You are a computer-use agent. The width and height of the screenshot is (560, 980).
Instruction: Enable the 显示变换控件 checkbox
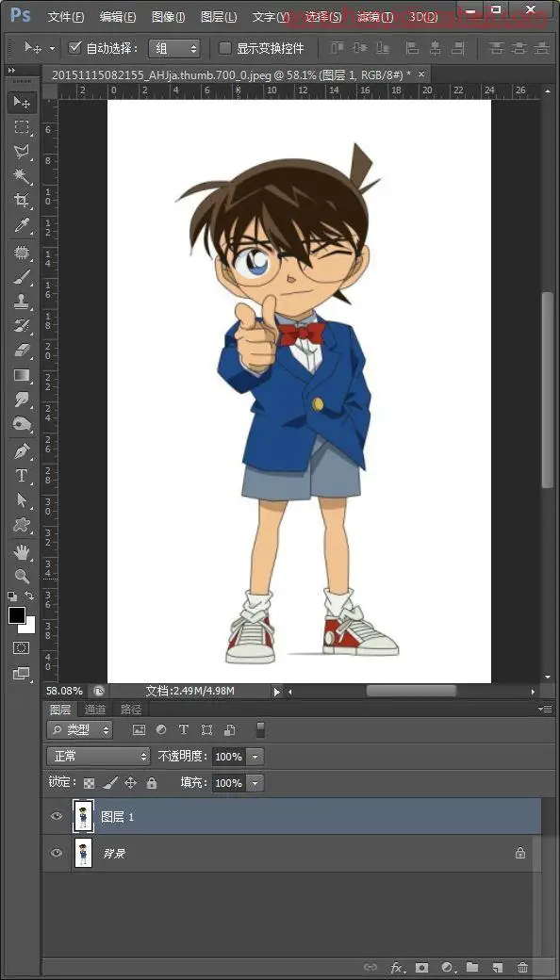click(225, 48)
